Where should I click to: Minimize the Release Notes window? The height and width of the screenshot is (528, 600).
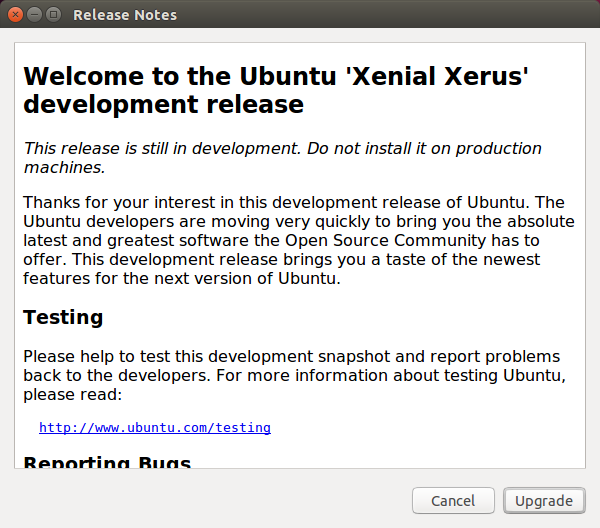click(x=34, y=15)
